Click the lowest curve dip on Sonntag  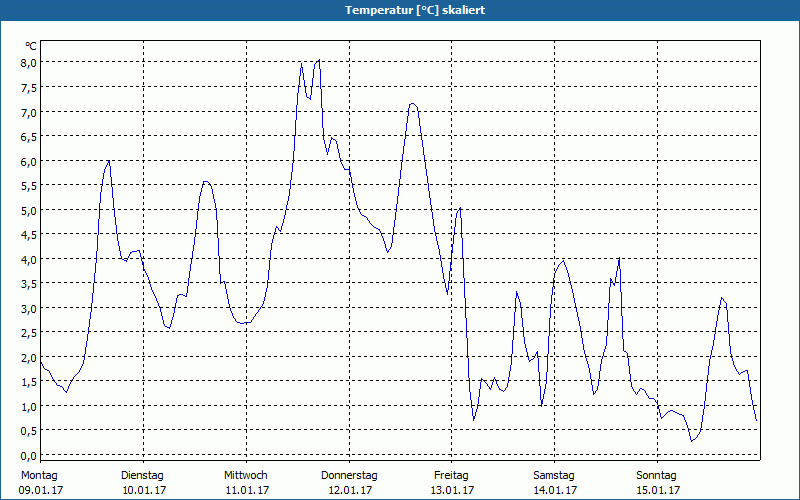click(691, 441)
